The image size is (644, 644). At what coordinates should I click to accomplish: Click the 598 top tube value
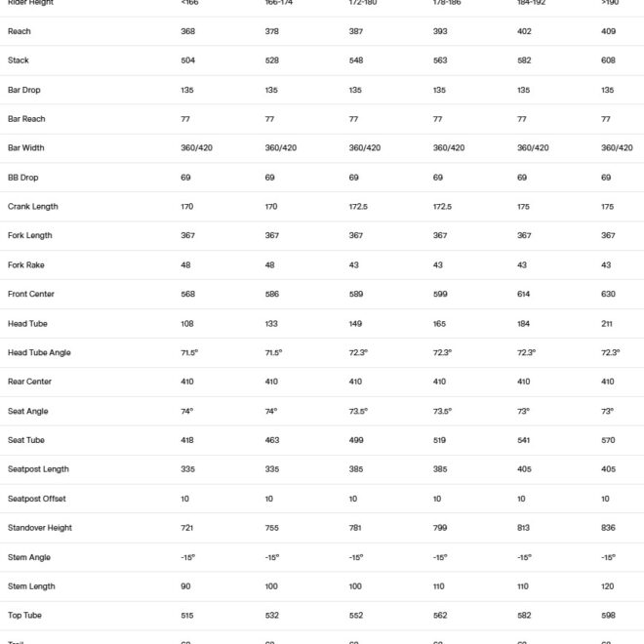pyautogui.click(x=608, y=616)
